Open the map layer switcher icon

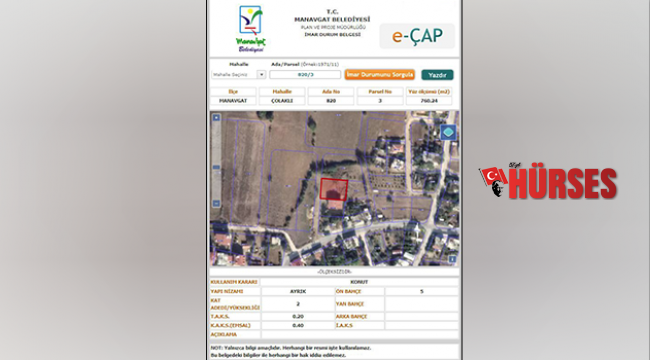[x=448, y=133]
